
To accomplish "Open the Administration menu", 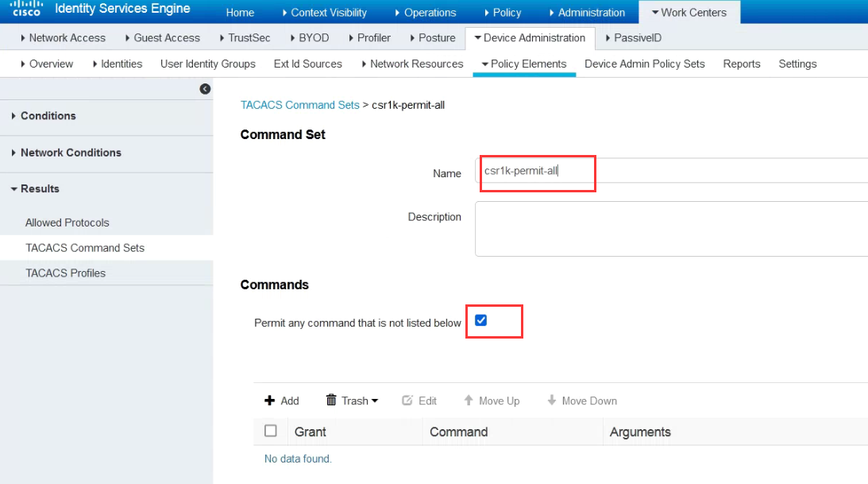I will tap(588, 12).
